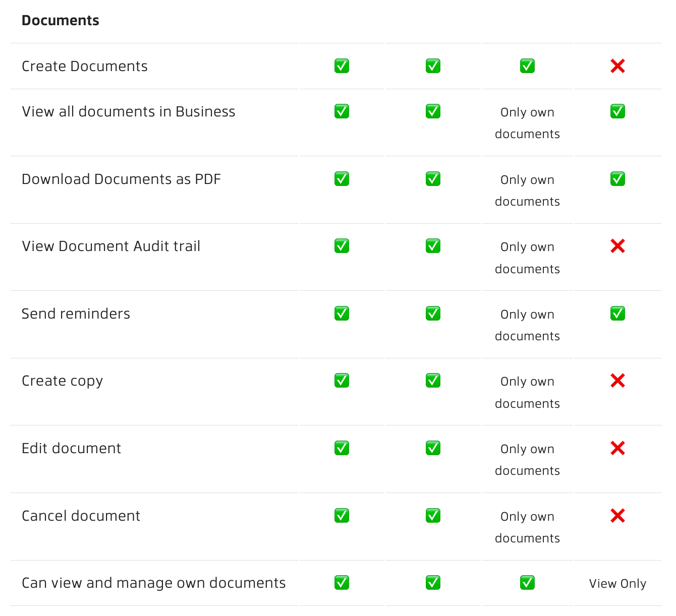676x616 pixels.
Task: Select the "Create Documents" row label
Action: (85, 66)
